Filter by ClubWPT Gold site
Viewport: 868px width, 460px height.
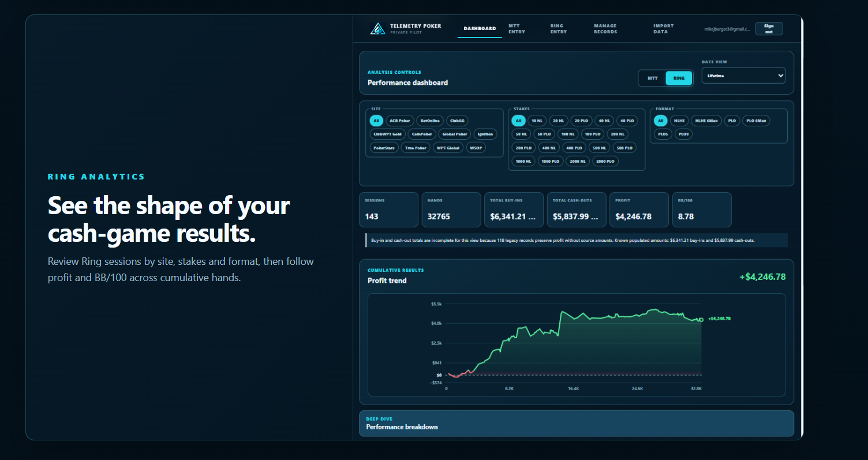(x=387, y=134)
